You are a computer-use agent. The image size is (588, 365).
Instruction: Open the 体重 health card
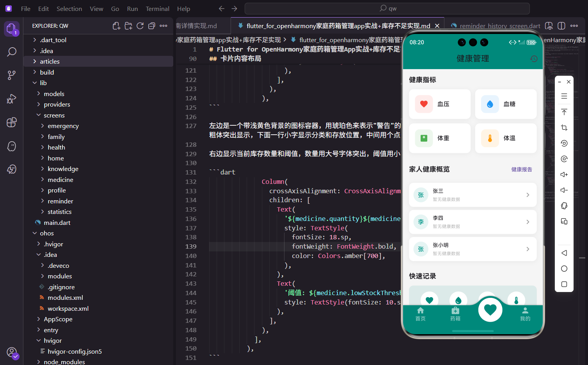click(x=440, y=138)
